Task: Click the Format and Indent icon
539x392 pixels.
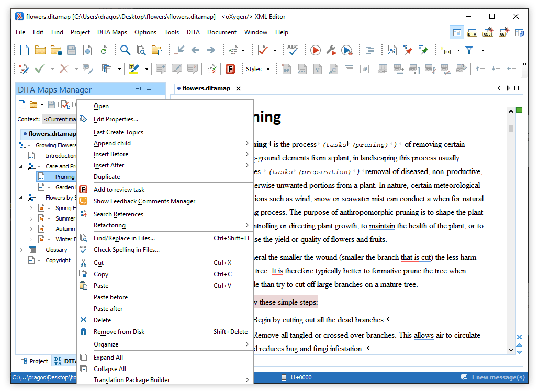Action: click(x=369, y=51)
